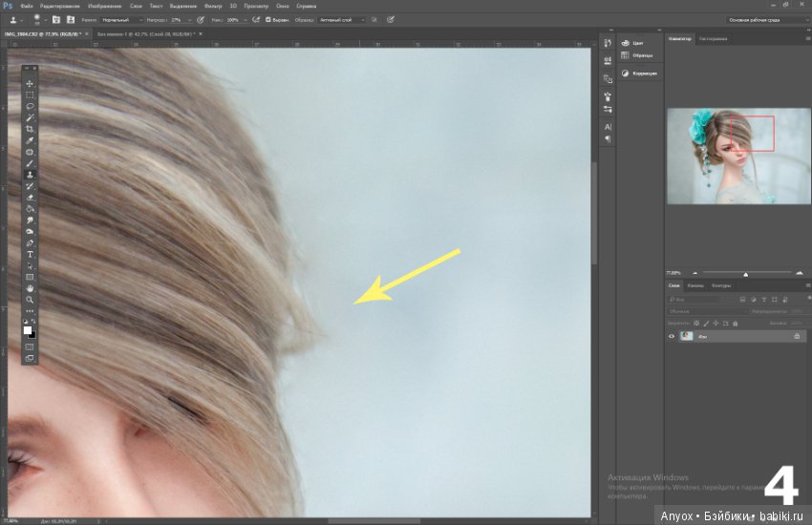
Task: Select the Path Selection tool
Action: (x=30, y=266)
